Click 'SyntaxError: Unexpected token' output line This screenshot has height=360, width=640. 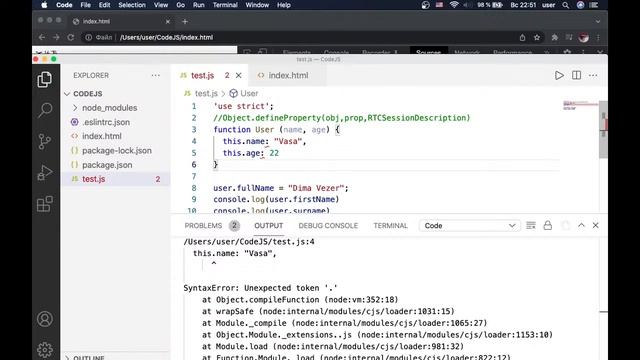(x=260, y=288)
